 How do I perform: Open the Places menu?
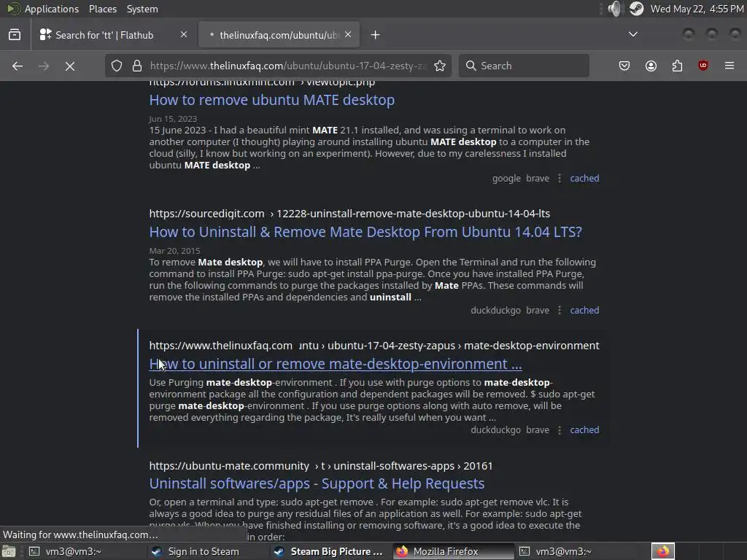(102, 9)
